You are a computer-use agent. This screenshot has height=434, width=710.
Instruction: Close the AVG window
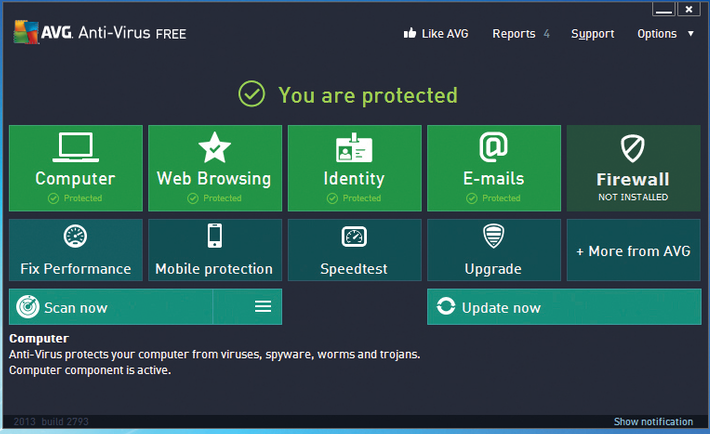point(689,9)
